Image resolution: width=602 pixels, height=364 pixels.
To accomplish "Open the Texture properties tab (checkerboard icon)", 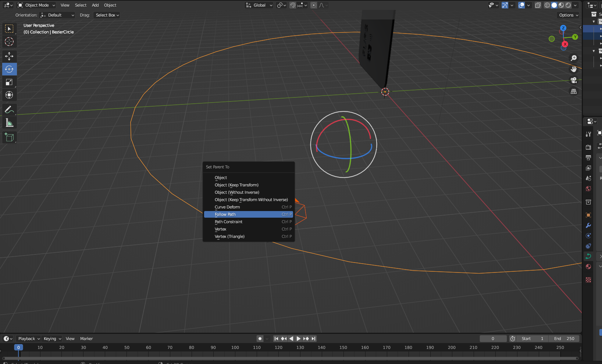I will 588,280.
